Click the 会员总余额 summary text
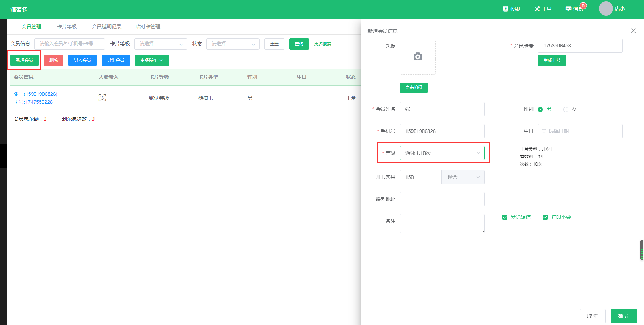Screen dimensions: 644x325 [x=30, y=119]
